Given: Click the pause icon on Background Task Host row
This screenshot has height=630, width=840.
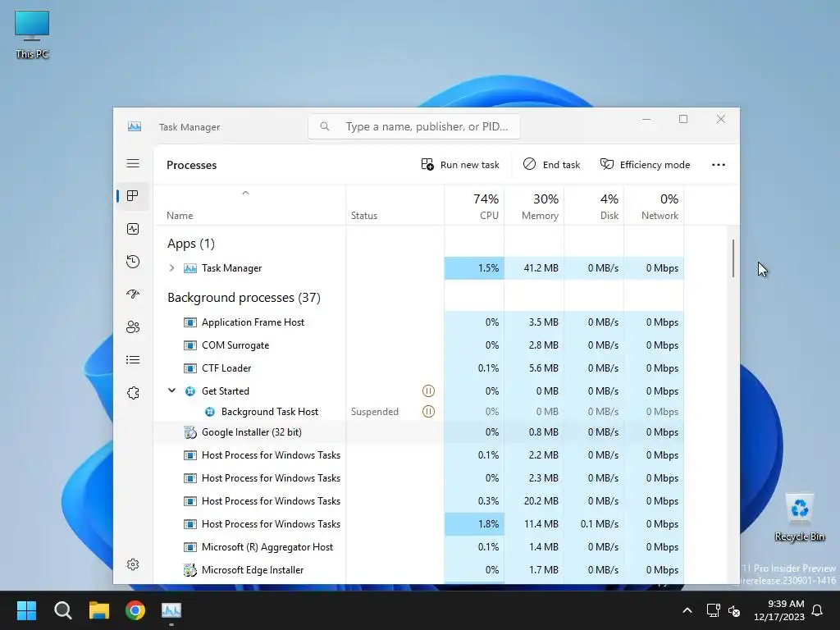Looking at the screenshot, I should pos(428,412).
